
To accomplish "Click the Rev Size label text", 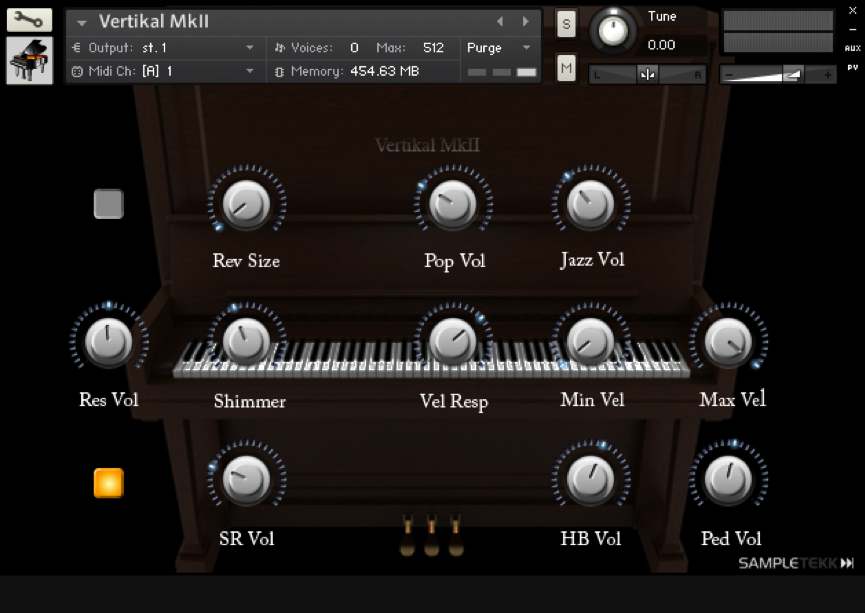I will (246, 261).
